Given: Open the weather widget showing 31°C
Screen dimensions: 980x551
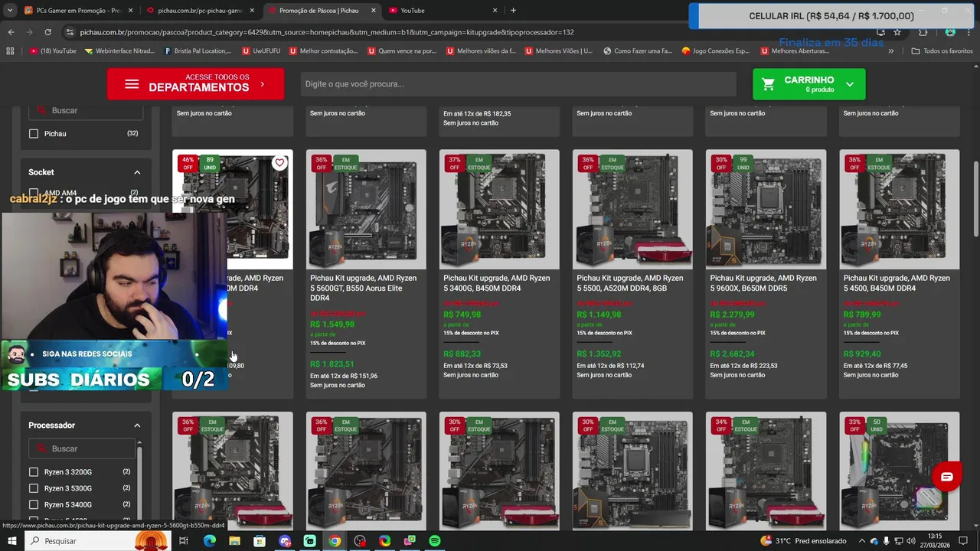Looking at the screenshot, I should pos(802,541).
